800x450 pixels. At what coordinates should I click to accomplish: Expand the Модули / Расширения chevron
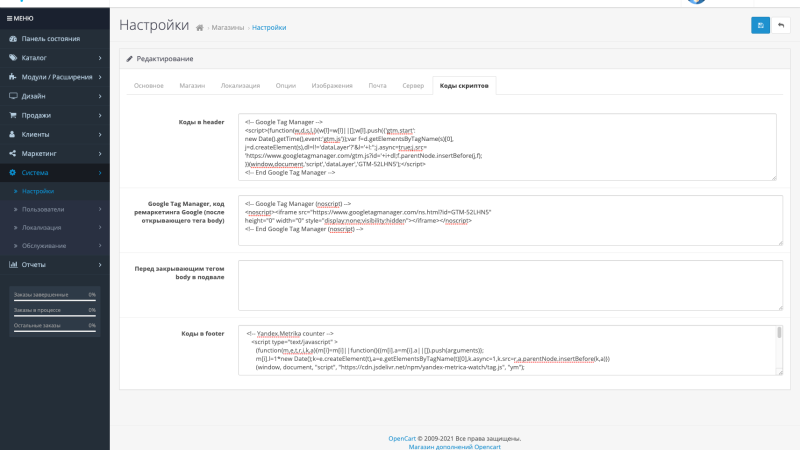[100, 77]
